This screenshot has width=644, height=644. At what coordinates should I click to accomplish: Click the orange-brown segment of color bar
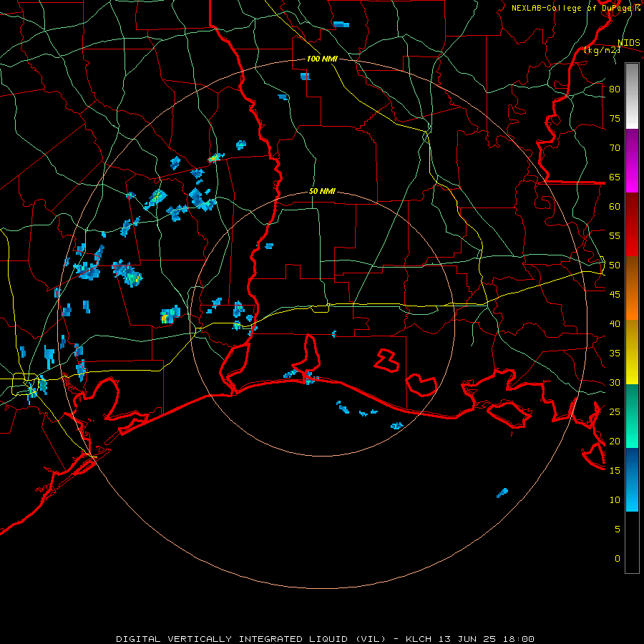tap(632, 288)
